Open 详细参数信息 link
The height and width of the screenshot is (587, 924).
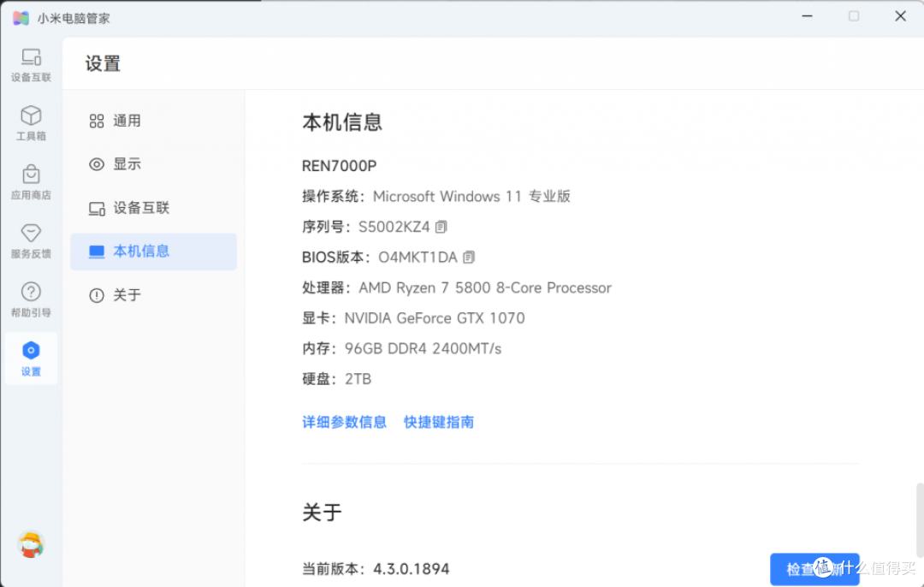[344, 423]
